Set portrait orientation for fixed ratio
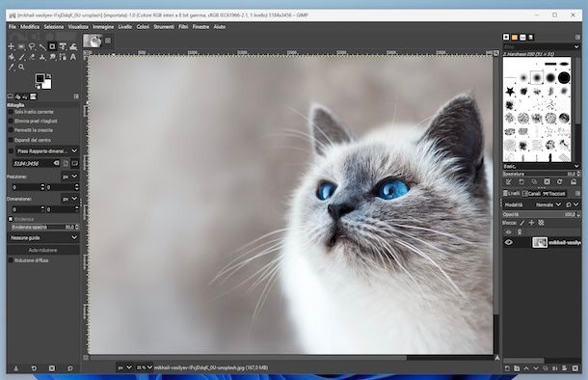 tap(66, 163)
